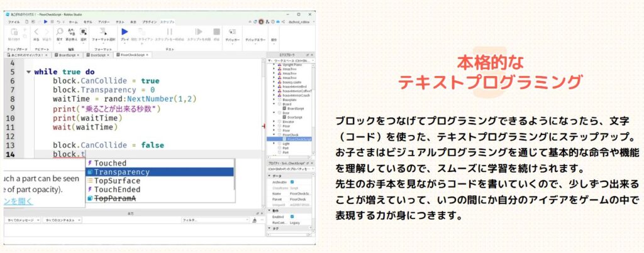
Task: Click the dschool_roblox account name
Action: pos(299,22)
